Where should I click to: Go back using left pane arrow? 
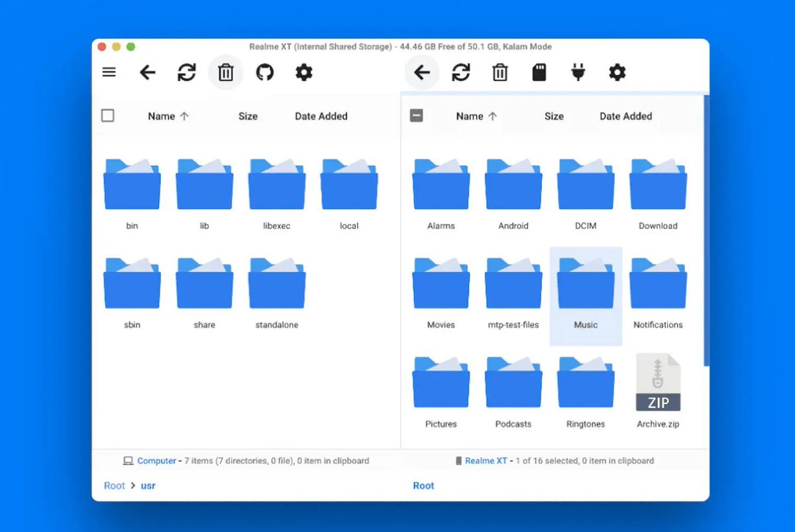coord(148,72)
